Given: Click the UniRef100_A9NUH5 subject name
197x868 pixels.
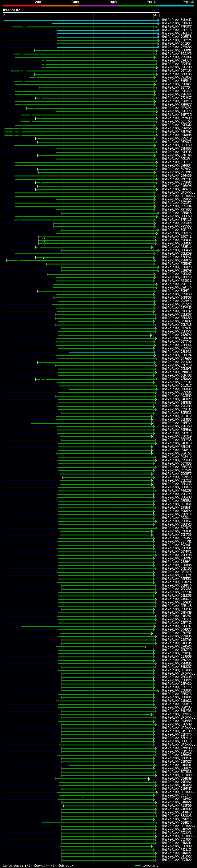Looking at the screenshot, I should tap(176, 135).
